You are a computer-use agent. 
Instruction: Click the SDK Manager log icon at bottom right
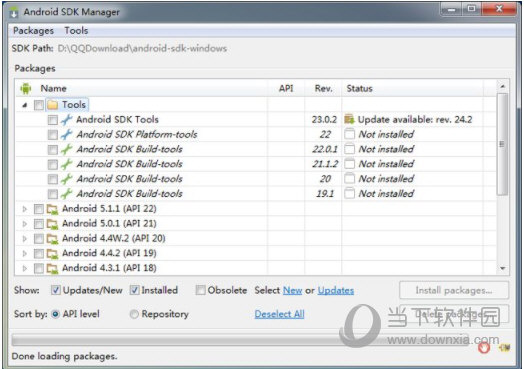point(505,348)
